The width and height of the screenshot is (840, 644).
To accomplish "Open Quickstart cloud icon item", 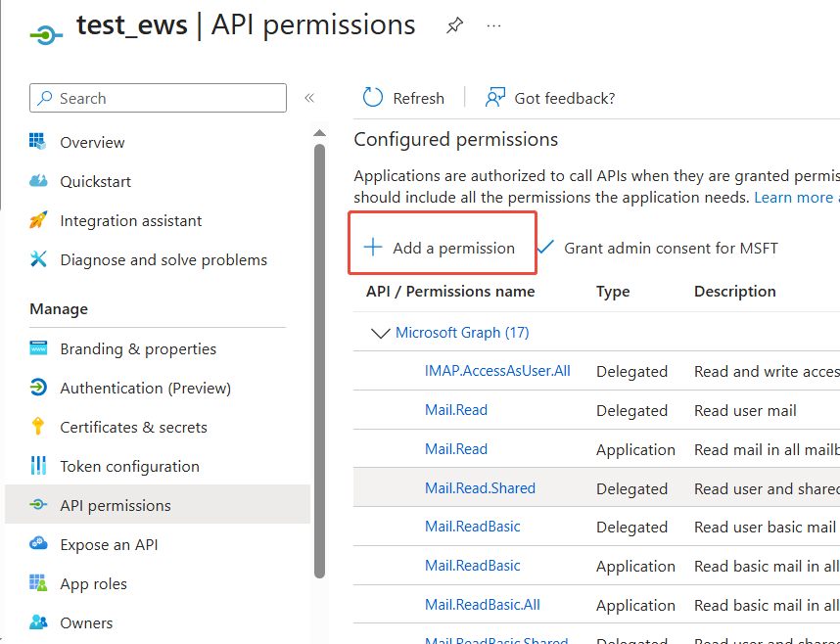I will pyautogui.click(x=39, y=181).
